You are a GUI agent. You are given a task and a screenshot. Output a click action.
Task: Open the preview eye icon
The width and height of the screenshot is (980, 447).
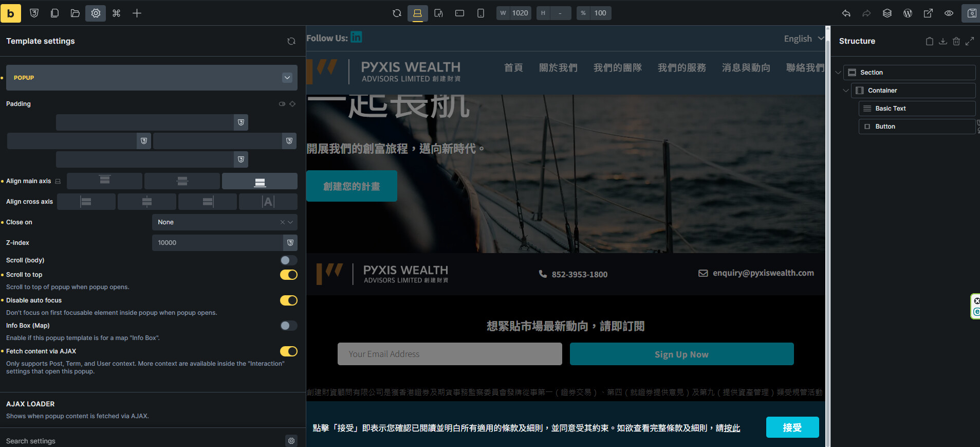coord(949,13)
